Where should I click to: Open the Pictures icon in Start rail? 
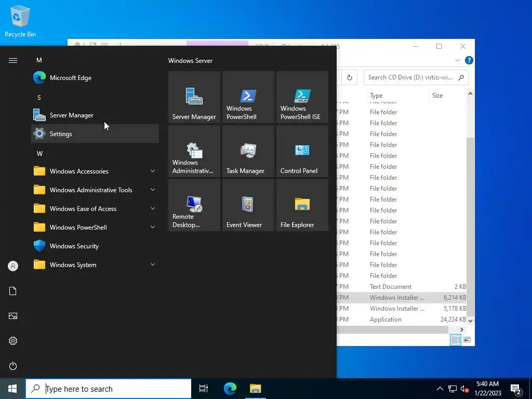13,316
